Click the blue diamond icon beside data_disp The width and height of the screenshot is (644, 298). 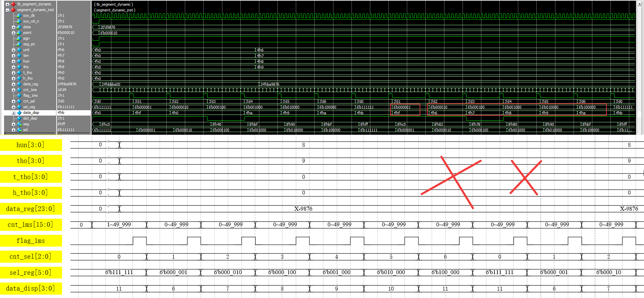(19, 113)
